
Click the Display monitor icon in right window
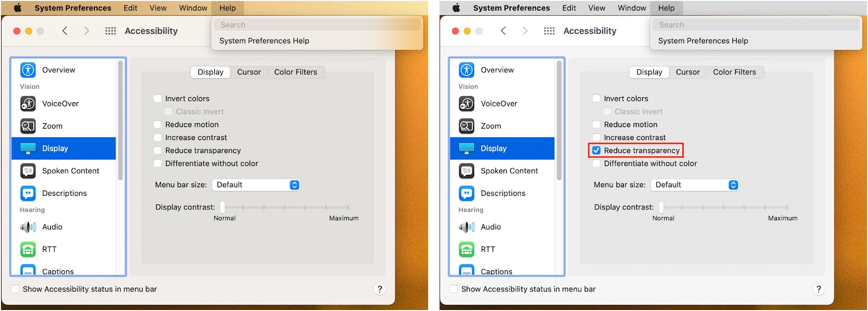tap(467, 148)
